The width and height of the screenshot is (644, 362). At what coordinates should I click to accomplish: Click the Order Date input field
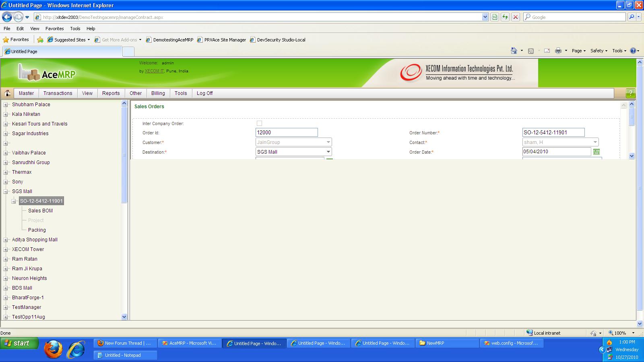(557, 152)
